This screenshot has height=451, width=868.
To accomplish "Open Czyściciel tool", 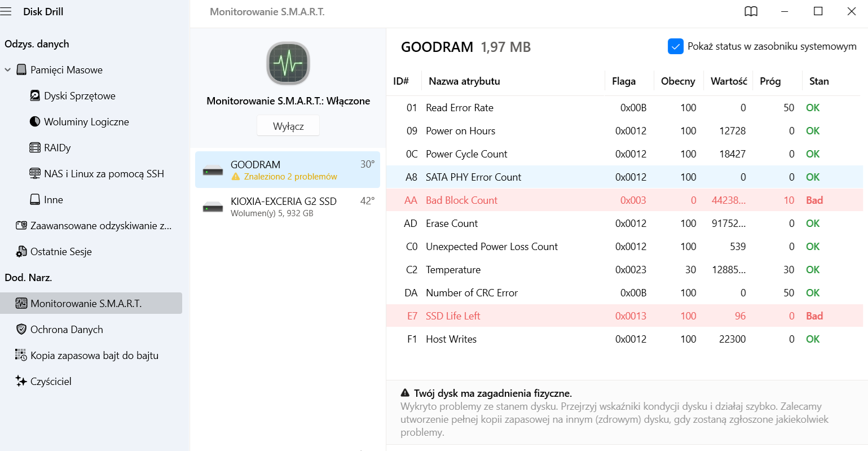I will [51, 382].
